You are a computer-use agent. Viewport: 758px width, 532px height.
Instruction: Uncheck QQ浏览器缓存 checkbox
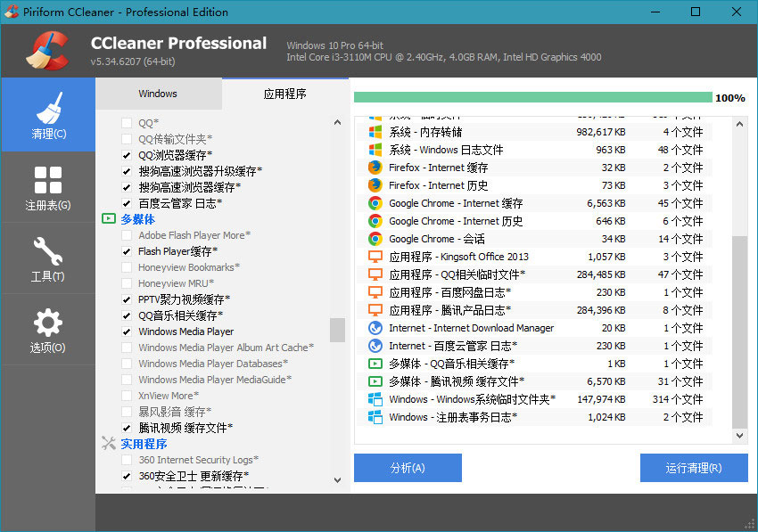pyautogui.click(x=127, y=155)
